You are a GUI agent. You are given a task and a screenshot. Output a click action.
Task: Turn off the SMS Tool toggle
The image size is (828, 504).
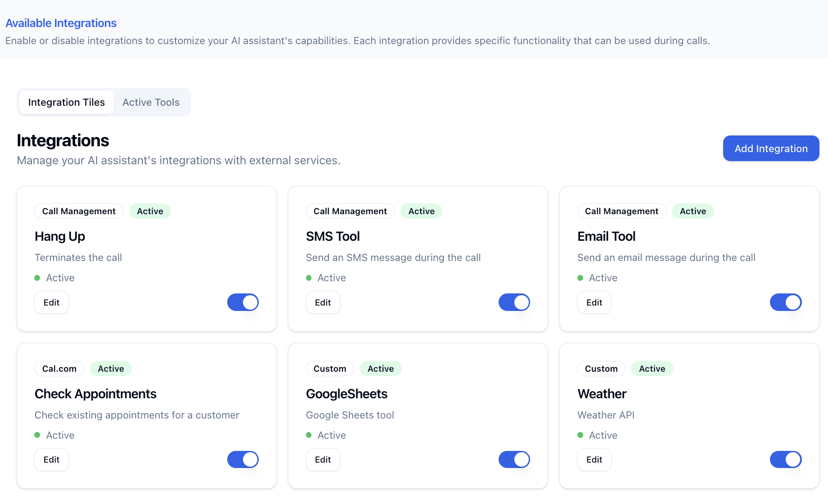514,302
